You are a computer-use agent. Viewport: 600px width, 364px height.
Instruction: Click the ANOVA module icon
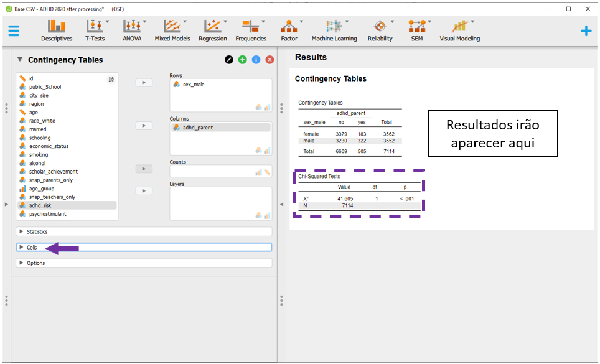[x=132, y=30]
